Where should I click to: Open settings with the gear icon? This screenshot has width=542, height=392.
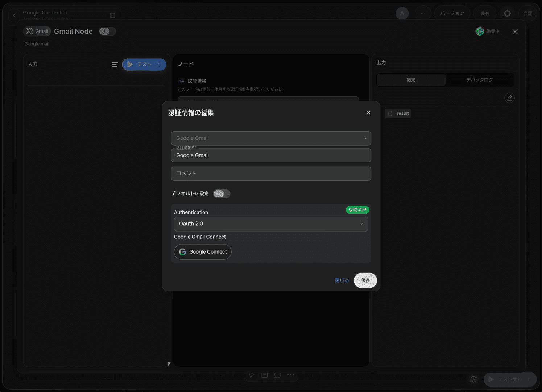coord(507,13)
